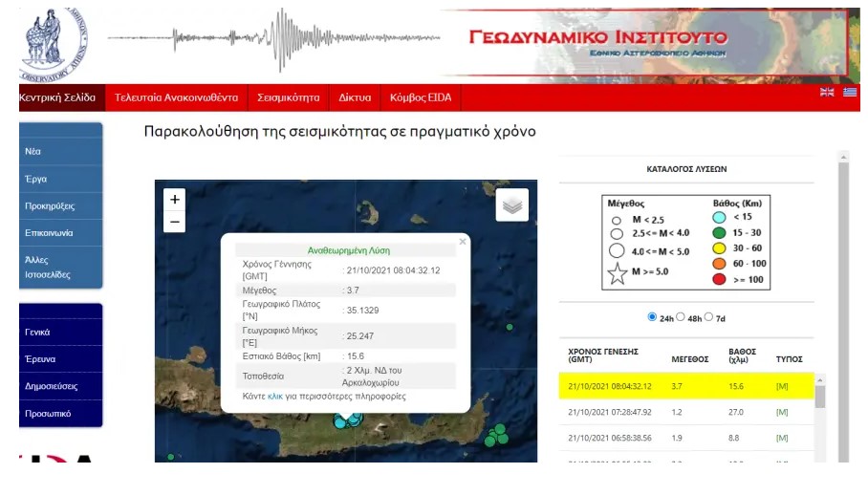Open Κόμβος EIDA menu

click(x=421, y=97)
